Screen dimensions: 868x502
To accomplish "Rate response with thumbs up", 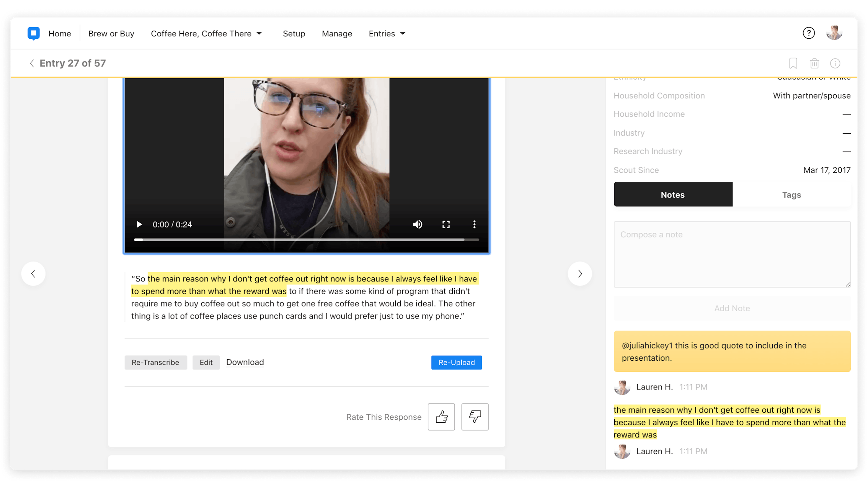I will coord(441,417).
